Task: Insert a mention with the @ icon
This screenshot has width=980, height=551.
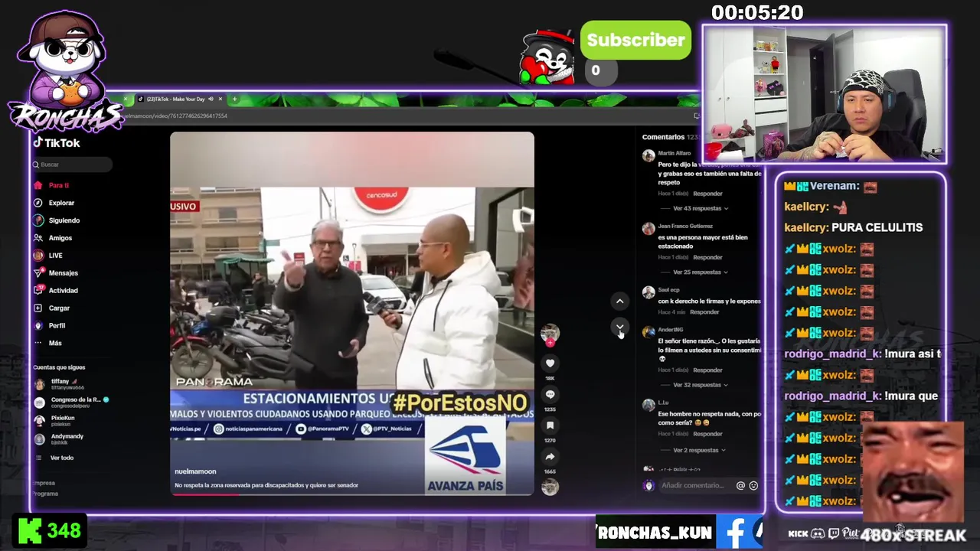Action: point(740,486)
